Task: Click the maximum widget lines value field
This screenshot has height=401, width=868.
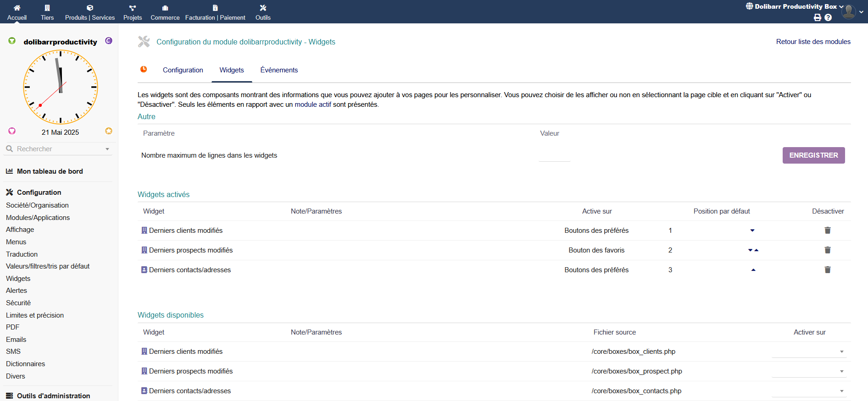Action: point(554,156)
